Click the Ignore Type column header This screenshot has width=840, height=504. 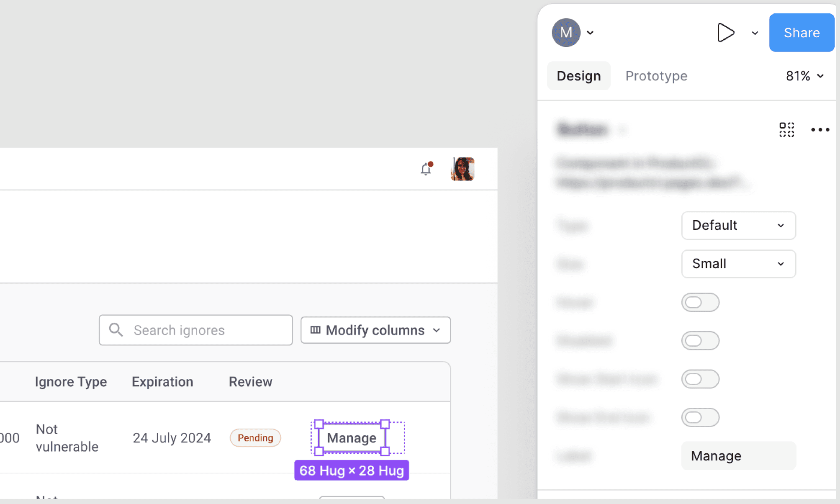point(71,382)
